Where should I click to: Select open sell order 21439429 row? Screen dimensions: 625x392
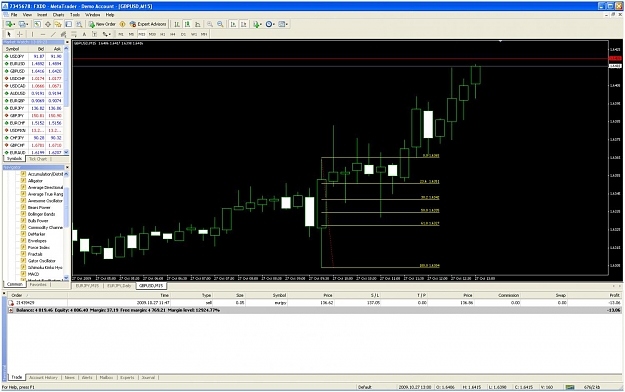(314, 303)
